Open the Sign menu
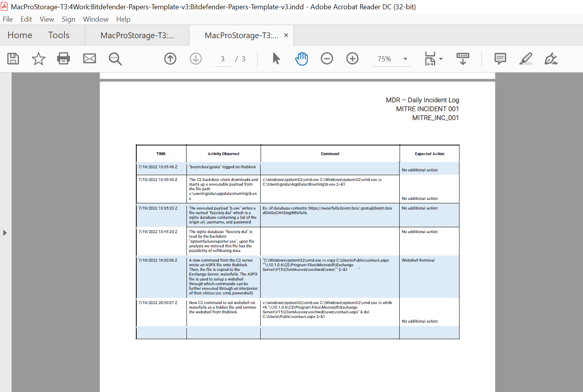 [68, 19]
